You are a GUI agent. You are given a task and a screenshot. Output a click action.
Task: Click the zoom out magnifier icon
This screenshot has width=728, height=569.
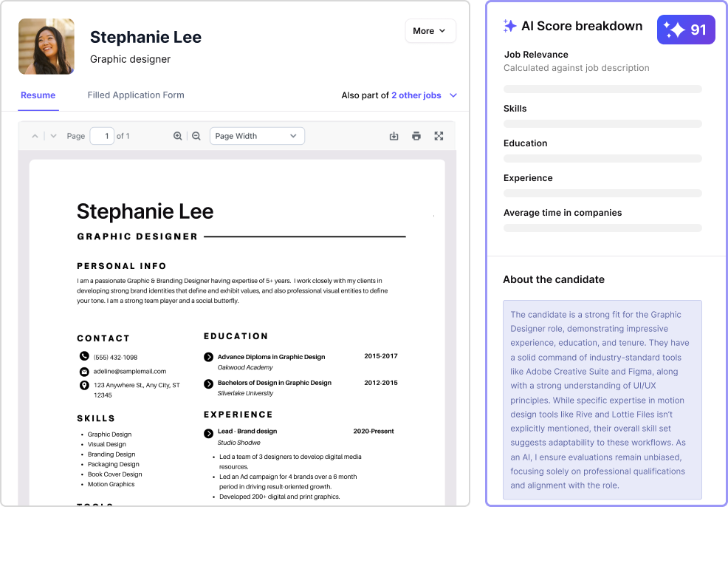[x=196, y=136]
